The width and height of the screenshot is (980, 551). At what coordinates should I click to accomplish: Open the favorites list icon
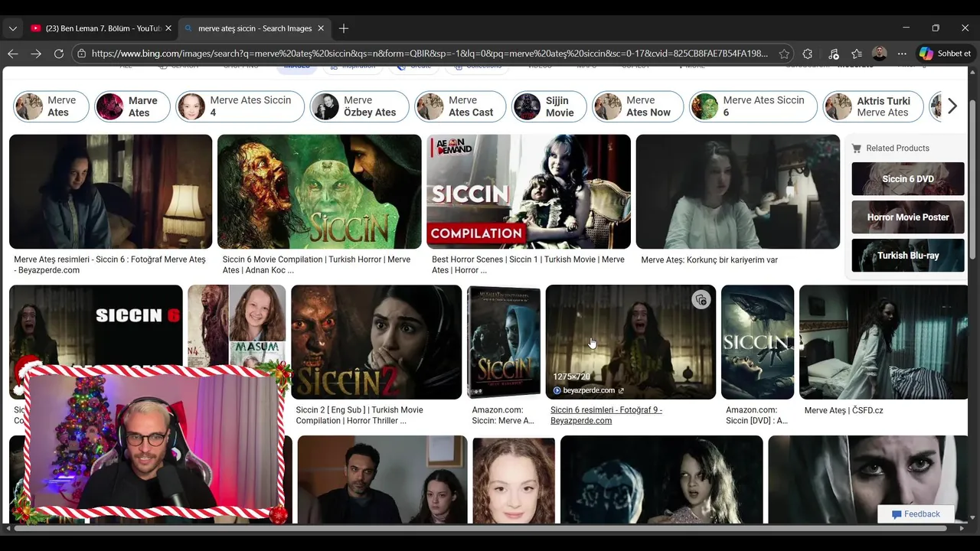pyautogui.click(x=857, y=54)
